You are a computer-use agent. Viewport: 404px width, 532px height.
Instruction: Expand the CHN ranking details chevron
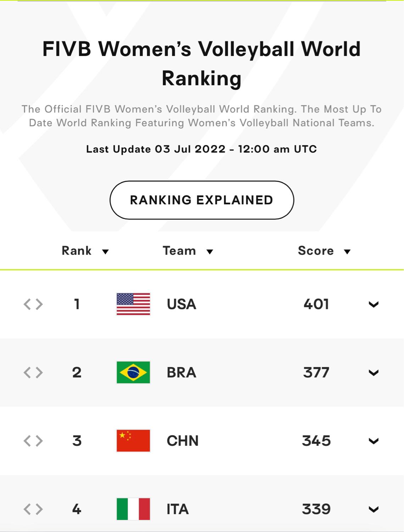point(374,441)
